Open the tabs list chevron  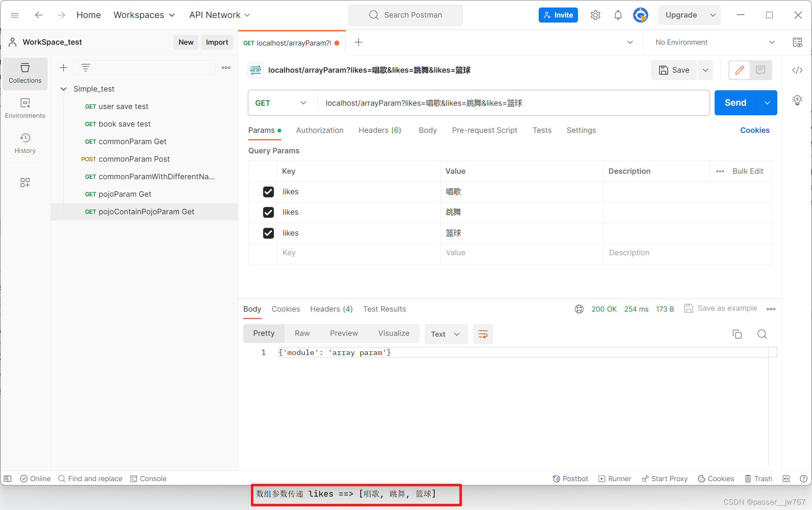click(x=630, y=42)
